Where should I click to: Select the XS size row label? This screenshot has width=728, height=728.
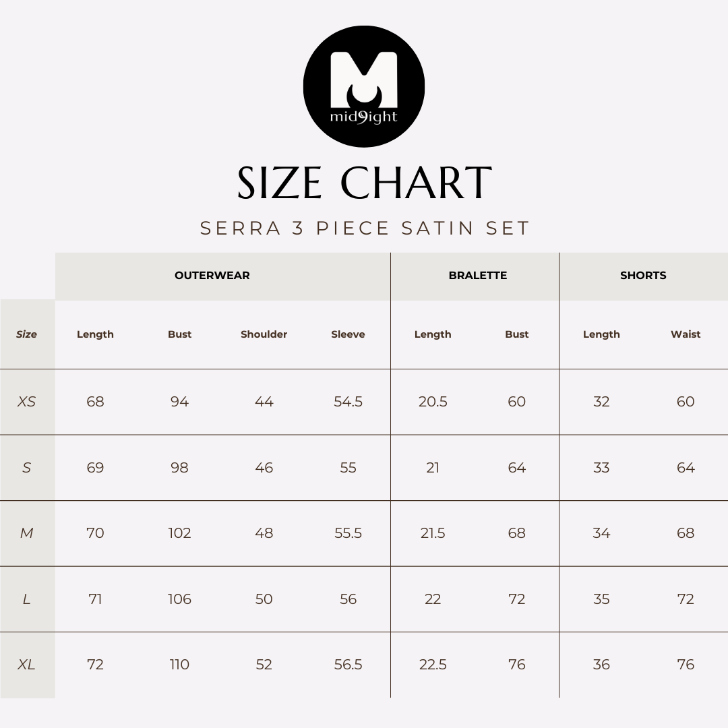point(27,402)
